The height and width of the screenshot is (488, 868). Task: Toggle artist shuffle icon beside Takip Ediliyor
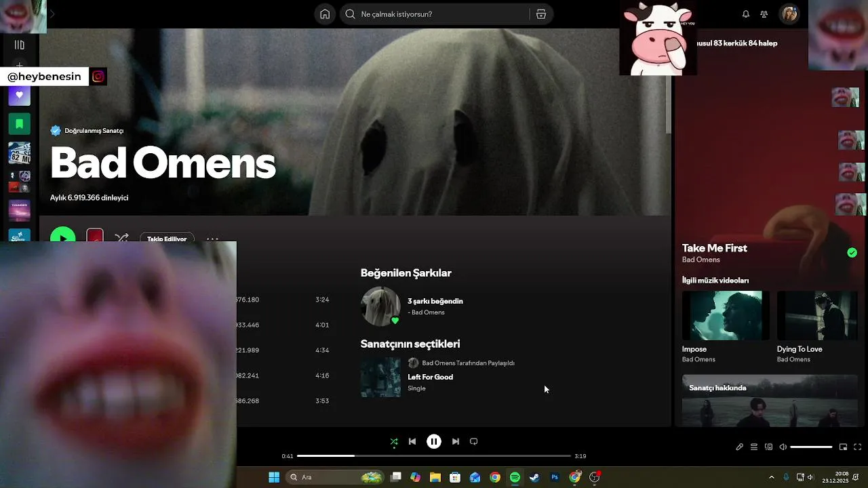pyautogui.click(x=121, y=238)
